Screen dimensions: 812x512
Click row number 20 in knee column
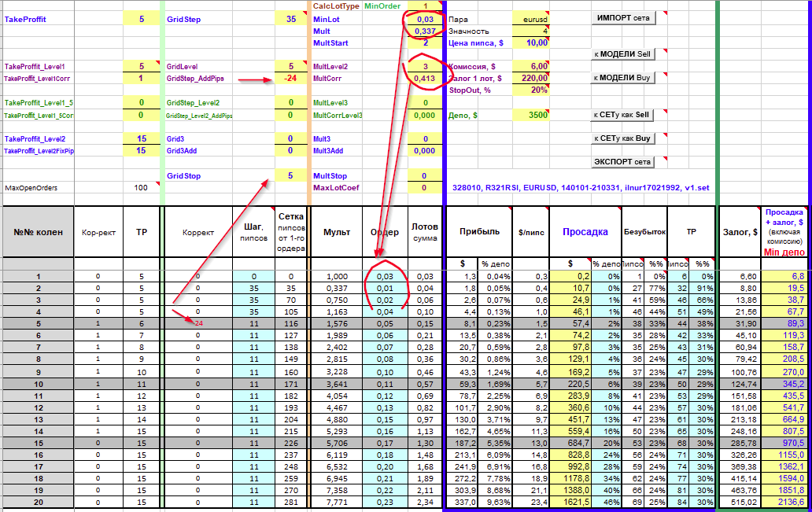pyautogui.click(x=38, y=502)
